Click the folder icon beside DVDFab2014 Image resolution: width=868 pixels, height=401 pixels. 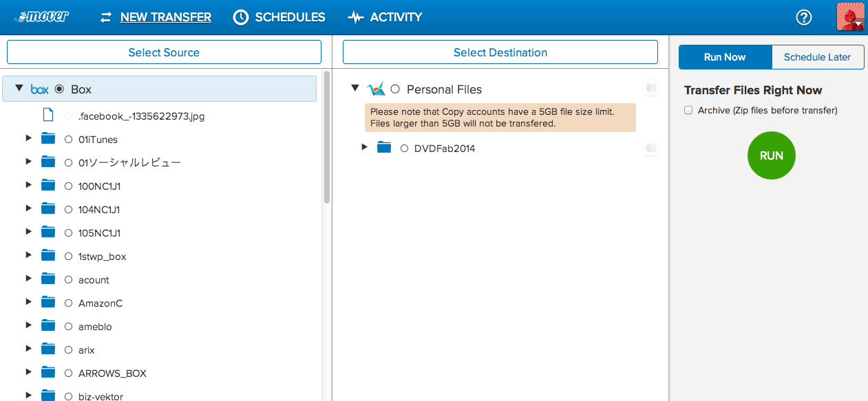pos(384,147)
